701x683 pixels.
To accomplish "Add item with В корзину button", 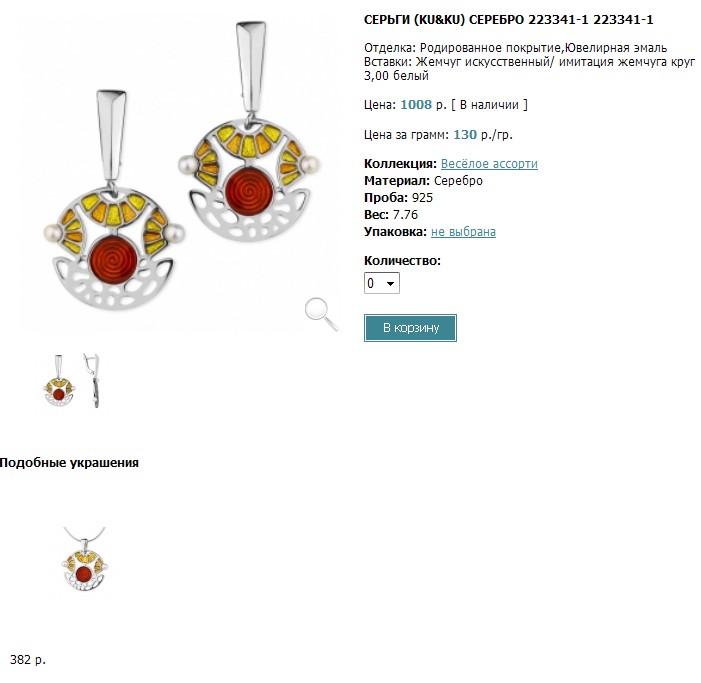I will [x=410, y=328].
